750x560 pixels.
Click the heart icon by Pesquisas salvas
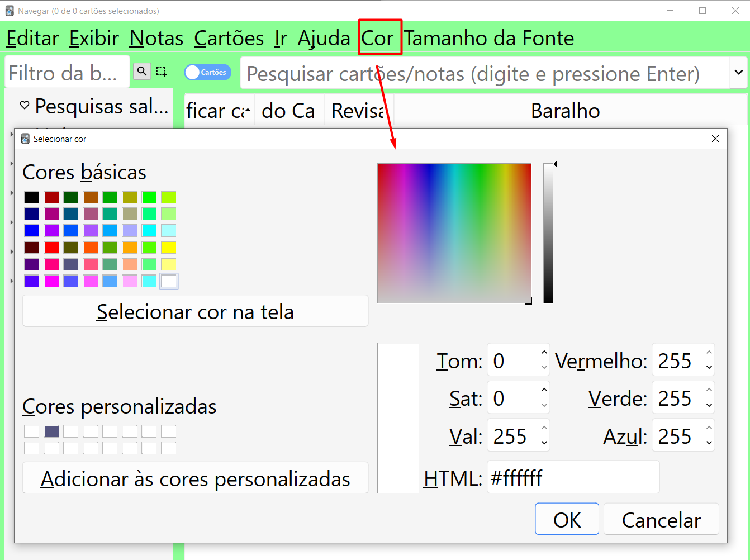(25, 105)
